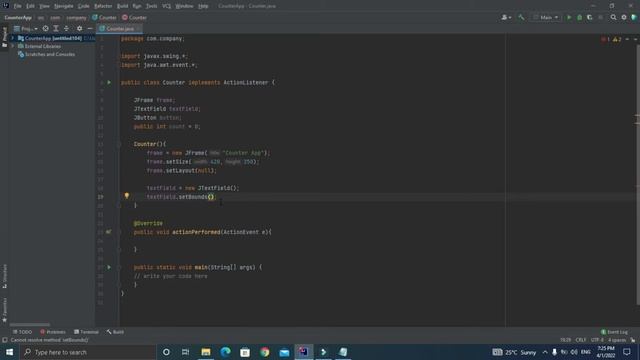The image size is (640, 360).
Task: Click 'Cannot resolve method' status message
Action: (49, 340)
